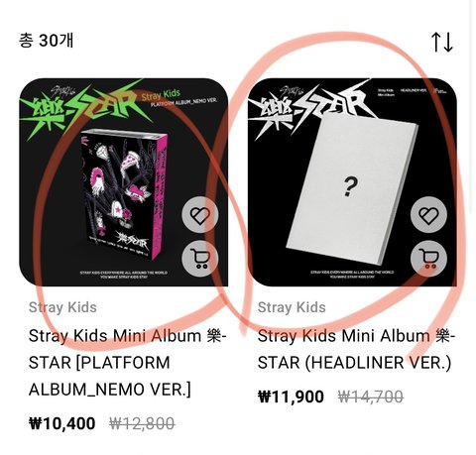Select the ₩10,400 sale price
The width and height of the screenshot is (476, 455).
pyautogui.click(x=62, y=423)
